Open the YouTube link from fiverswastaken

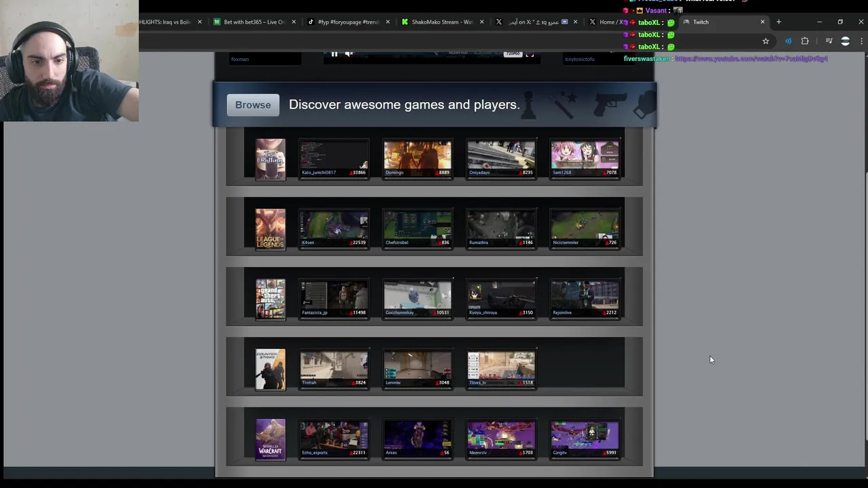[x=751, y=59]
